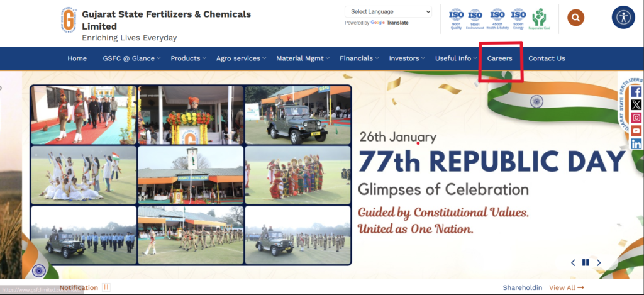Image resolution: width=644 pixels, height=295 pixels.
Task: Expand the Financials menu
Action: click(x=359, y=58)
